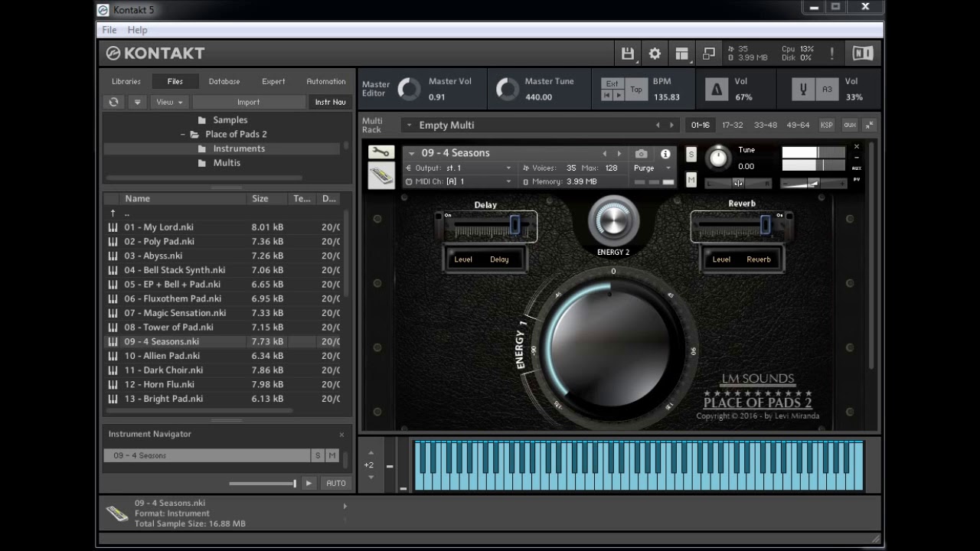This screenshot has height=551, width=980.
Task: Toggle AUTO preview button
Action: (x=336, y=483)
